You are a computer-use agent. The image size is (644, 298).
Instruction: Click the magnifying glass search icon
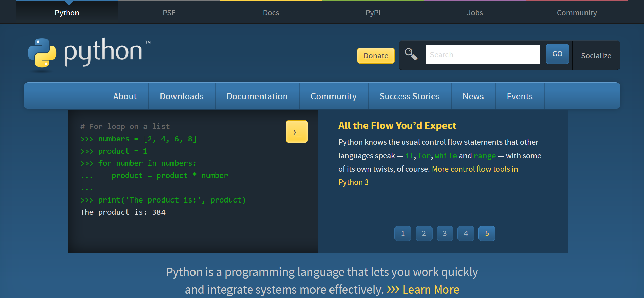click(x=411, y=54)
